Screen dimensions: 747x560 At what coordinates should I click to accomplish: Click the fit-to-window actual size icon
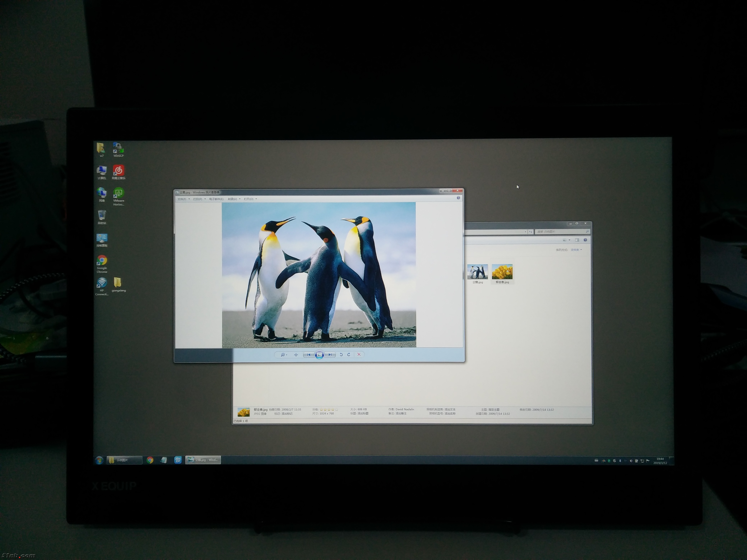pos(296,355)
